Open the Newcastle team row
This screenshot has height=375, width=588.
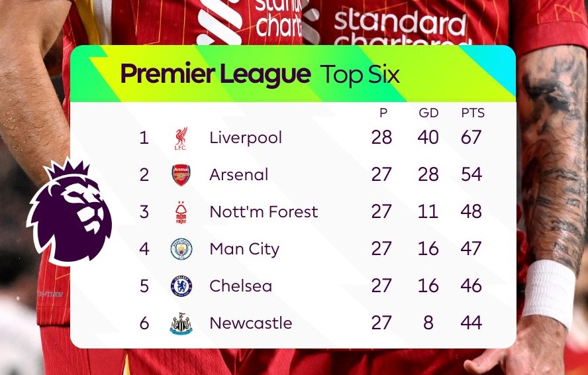coord(311,323)
